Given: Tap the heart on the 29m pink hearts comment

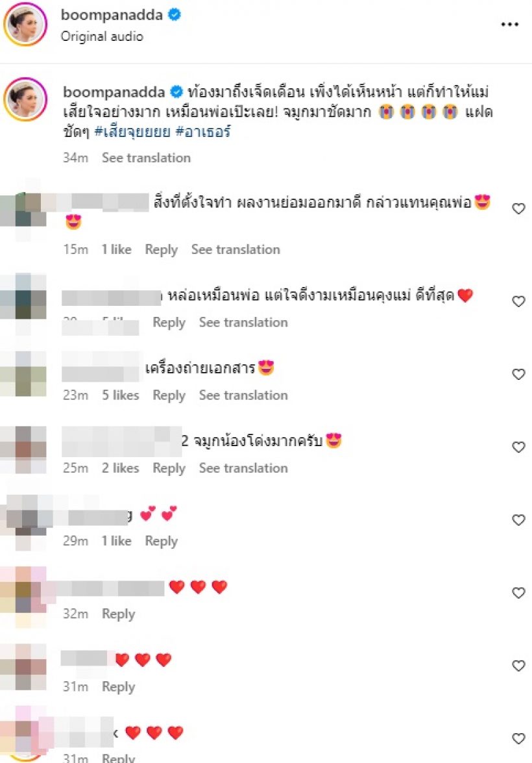Looking at the screenshot, I should pos(518,519).
